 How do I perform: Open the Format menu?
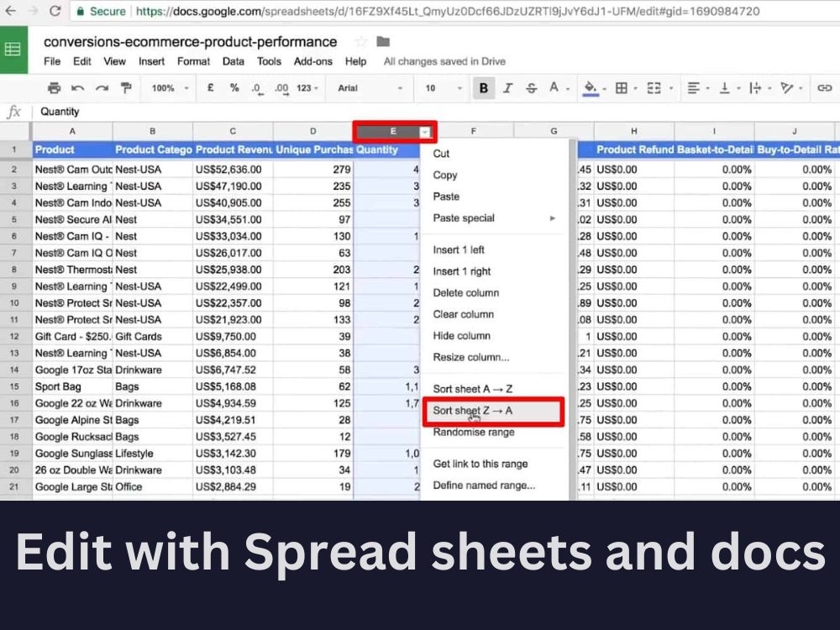pyautogui.click(x=193, y=61)
